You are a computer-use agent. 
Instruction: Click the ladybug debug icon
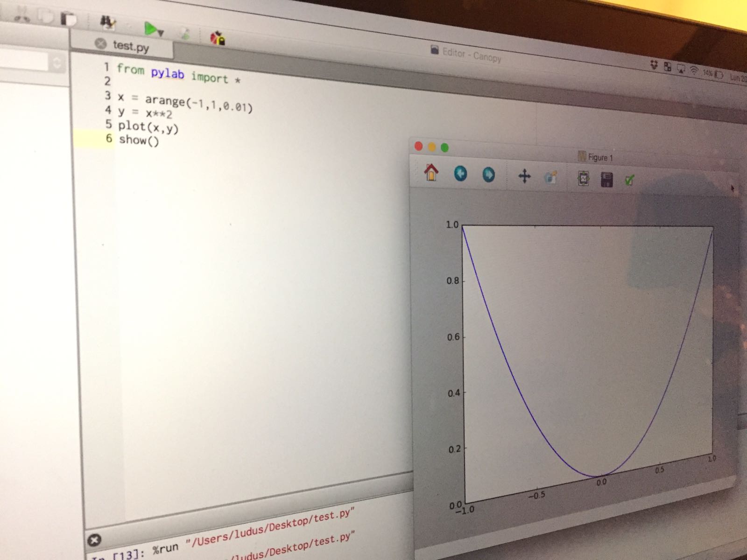click(x=218, y=38)
